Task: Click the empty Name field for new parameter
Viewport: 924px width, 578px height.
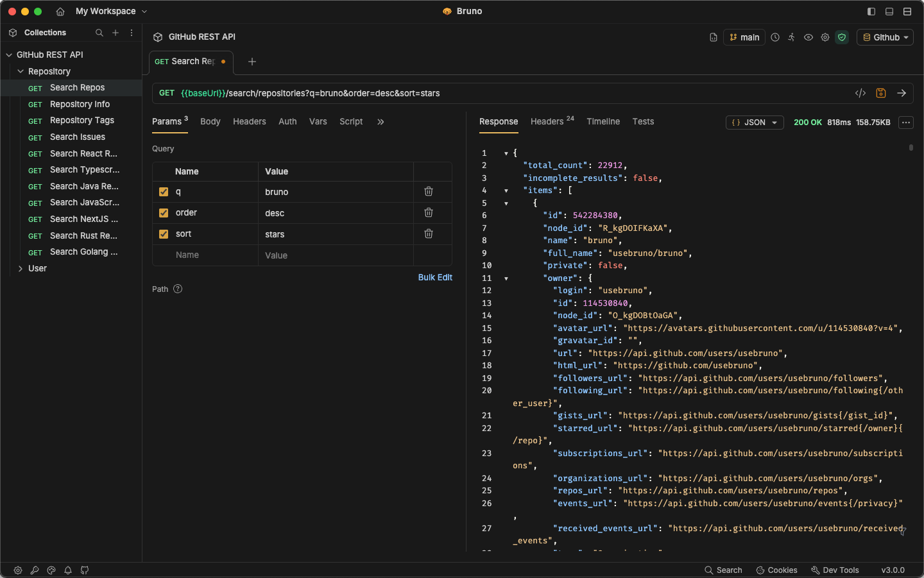Action: (205, 255)
